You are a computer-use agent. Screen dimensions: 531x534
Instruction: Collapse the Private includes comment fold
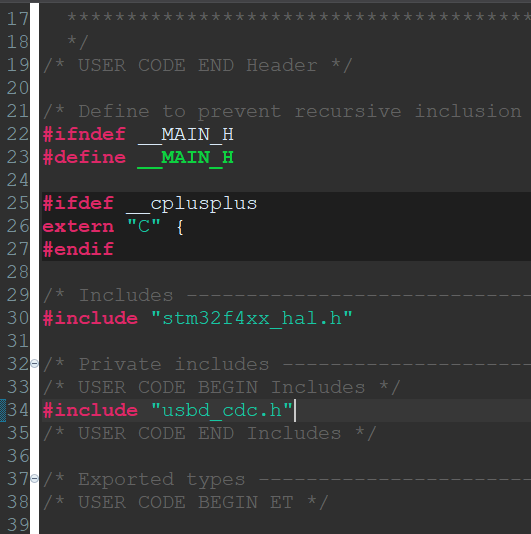pos(34,364)
